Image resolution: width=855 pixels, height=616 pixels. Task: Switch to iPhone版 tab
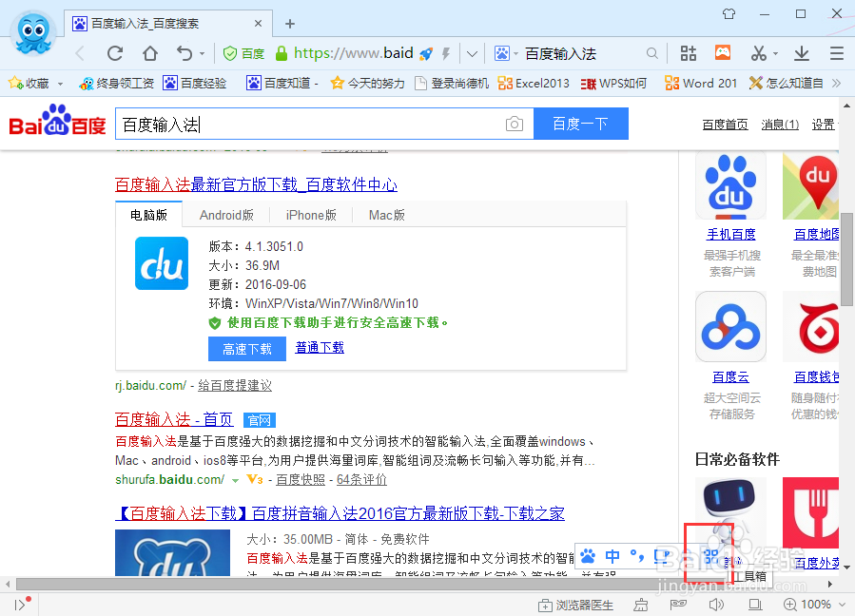(x=311, y=215)
